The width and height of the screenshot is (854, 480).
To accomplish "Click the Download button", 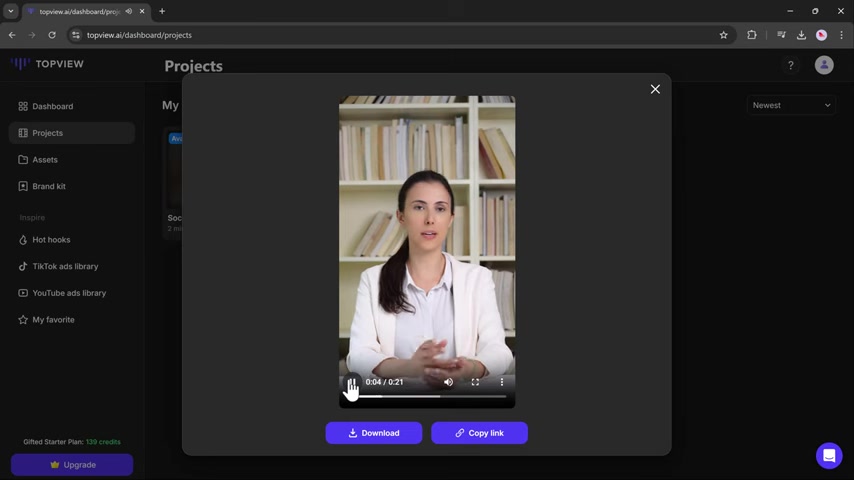I will [374, 433].
